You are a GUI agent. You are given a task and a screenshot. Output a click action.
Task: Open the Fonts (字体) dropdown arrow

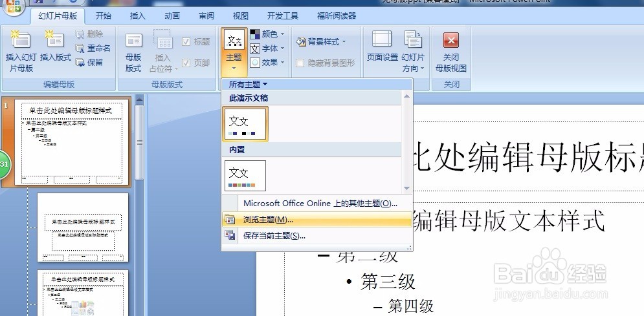click(283, 48)
